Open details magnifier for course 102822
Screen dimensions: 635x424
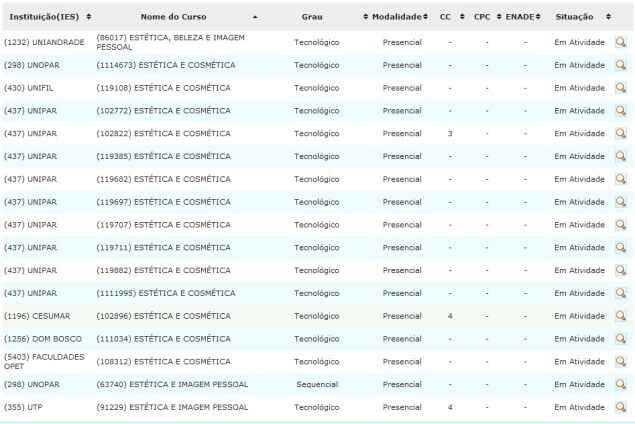pos(620,133)
